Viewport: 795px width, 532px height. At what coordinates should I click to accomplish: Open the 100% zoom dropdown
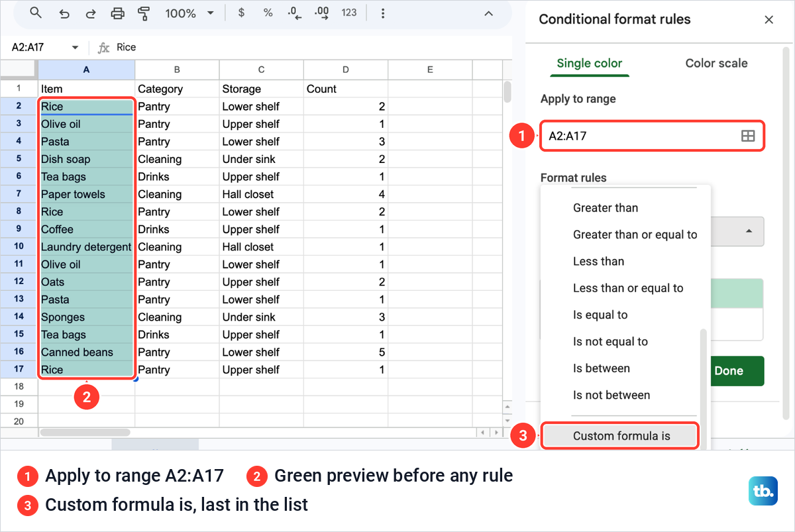coord(189,13)
